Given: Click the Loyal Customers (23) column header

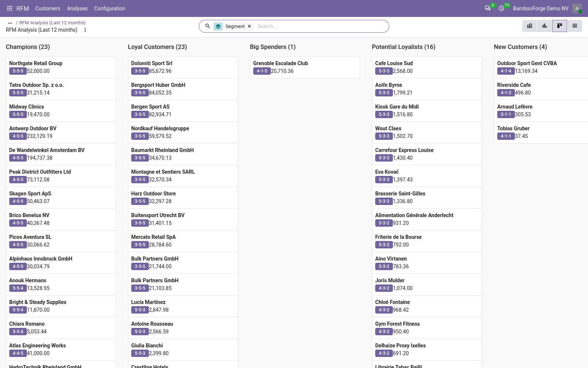Looking at the screenshot, I should (x=157, y=47).
